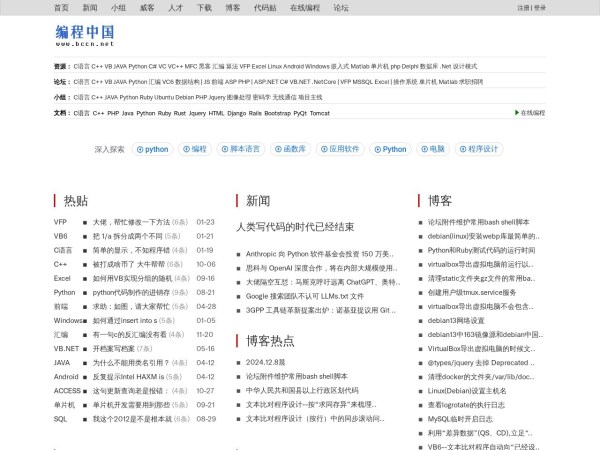The image size is (600, 450).
Task: Open blog hotspot 中华人民共和国县以上行政区划代码
Action: [302, 391]
